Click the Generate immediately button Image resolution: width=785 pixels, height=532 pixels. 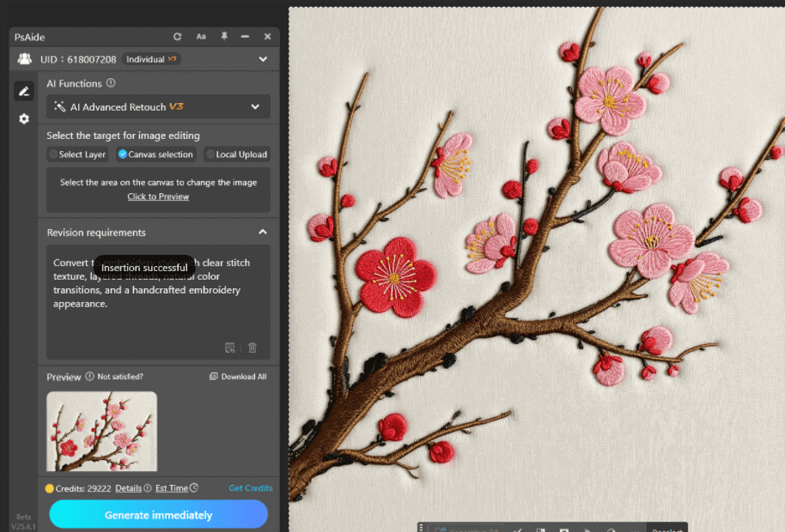tap(158, 514)
